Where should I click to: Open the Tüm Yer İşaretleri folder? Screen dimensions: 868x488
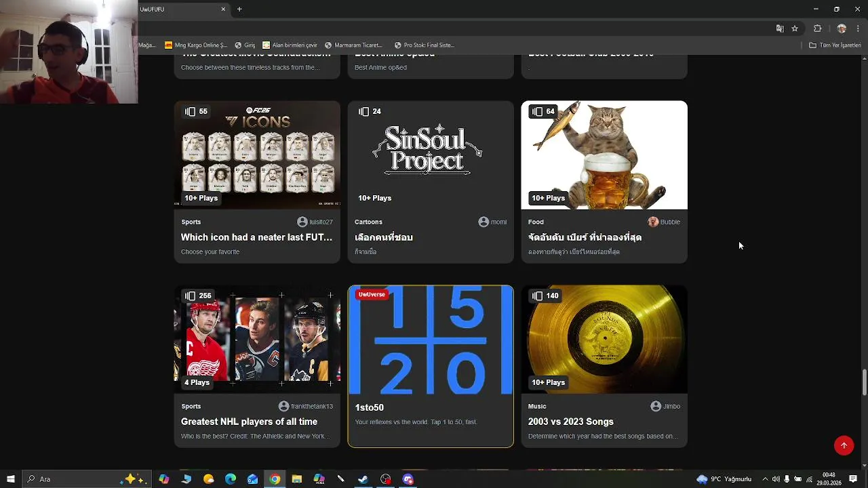[835, 45]
